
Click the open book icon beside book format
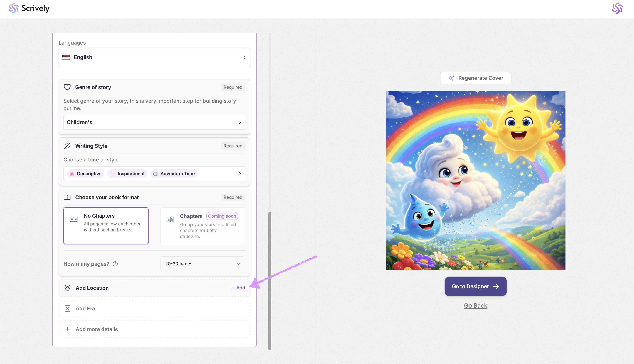(x=67, y=197)
